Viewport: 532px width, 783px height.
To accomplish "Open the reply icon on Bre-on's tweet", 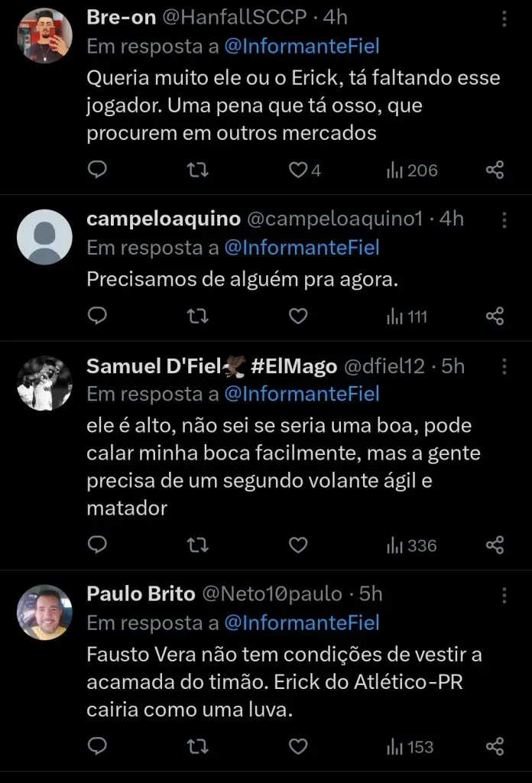I will click(97, 170).
